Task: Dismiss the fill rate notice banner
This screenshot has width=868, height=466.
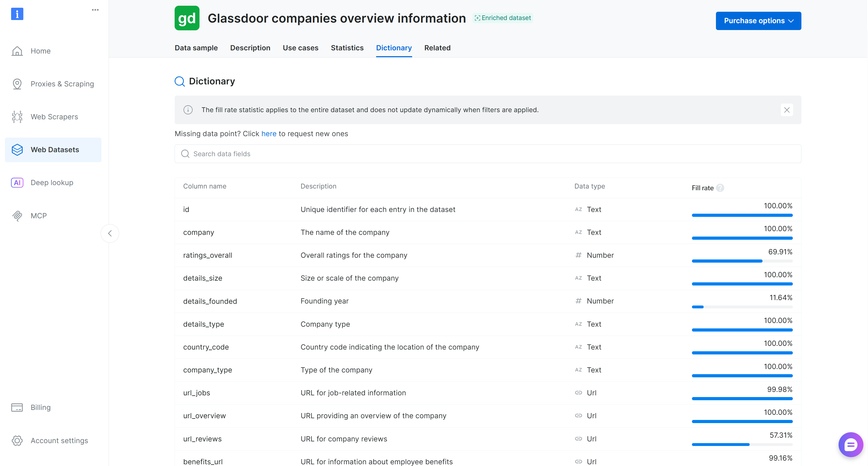Action: click(787, 110)
